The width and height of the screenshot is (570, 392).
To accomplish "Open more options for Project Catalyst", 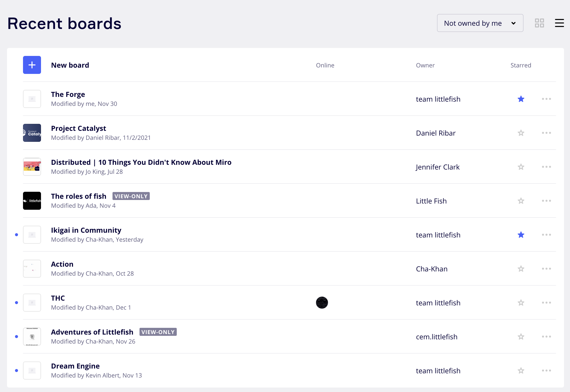I will 546,133.
